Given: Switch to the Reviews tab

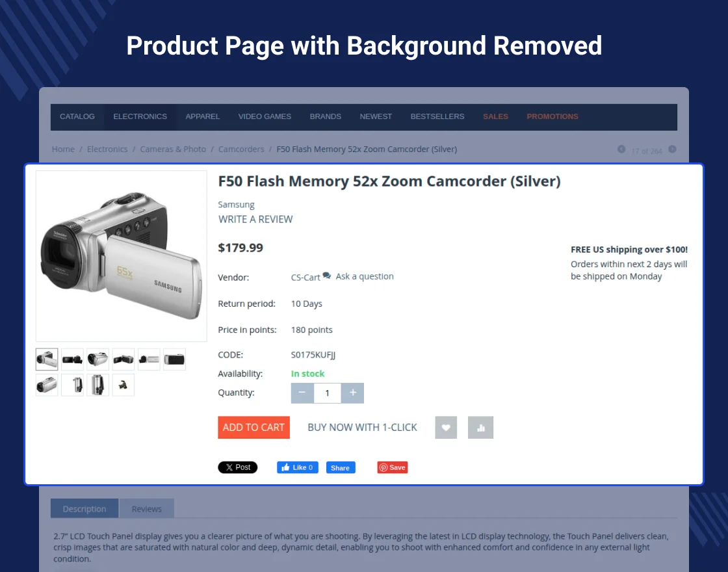Looking at the screenshot, I should pyautogui.click(x=147, y=509).
